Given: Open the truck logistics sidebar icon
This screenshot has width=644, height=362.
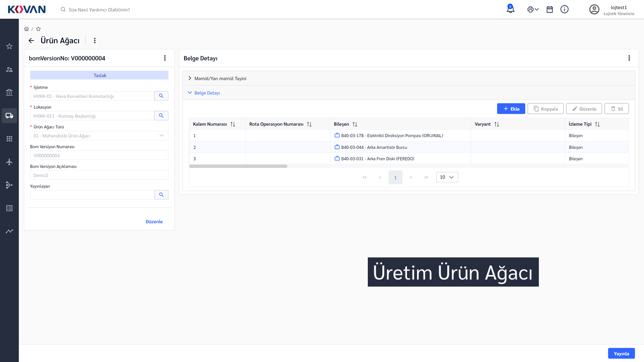Looking at the screenshot, I should 9,116.
